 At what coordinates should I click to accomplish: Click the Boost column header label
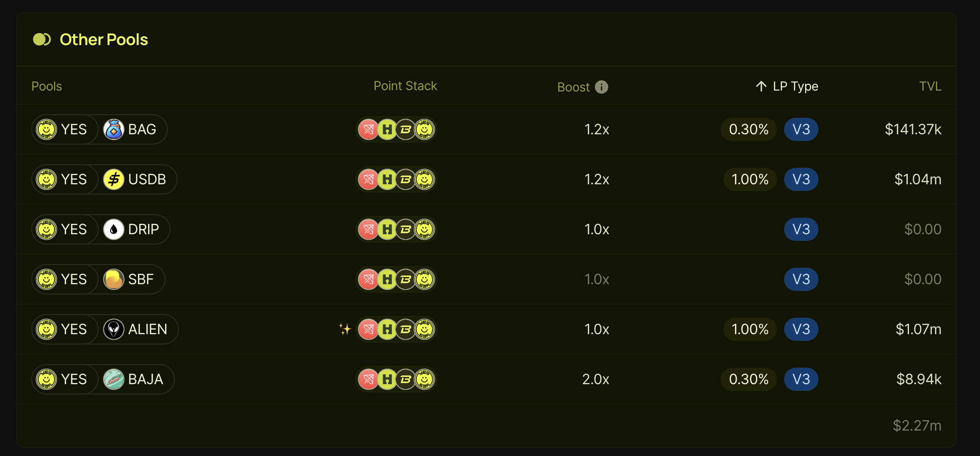click(573, 87)
